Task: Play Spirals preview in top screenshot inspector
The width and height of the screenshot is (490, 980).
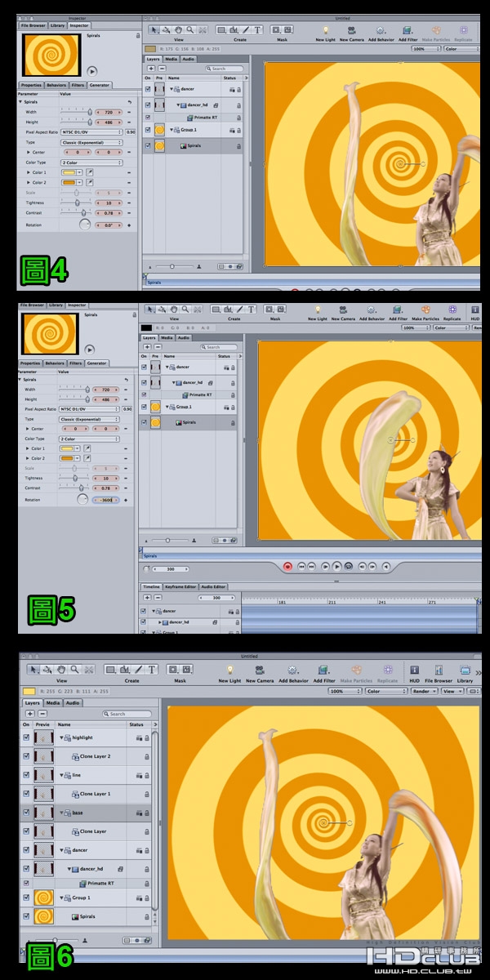Action: tap(91, 71)
